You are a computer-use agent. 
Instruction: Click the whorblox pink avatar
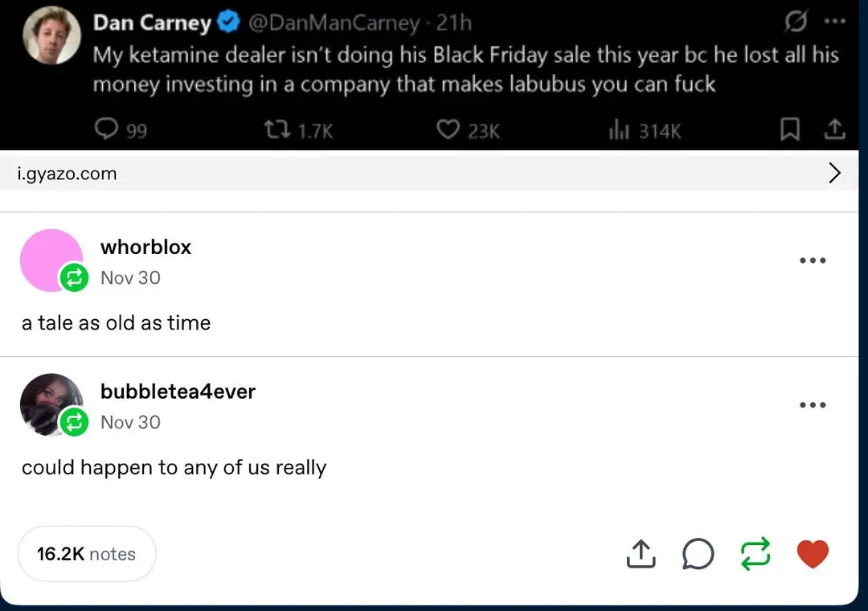tap(50, 259)
